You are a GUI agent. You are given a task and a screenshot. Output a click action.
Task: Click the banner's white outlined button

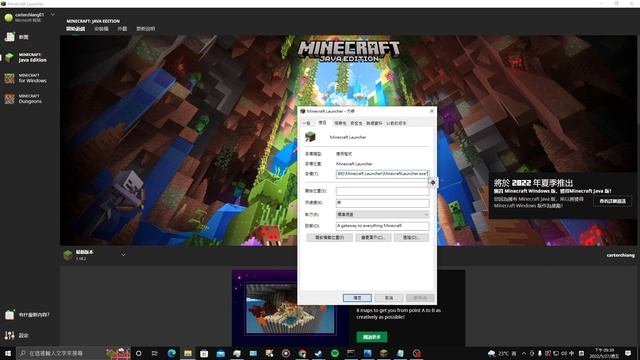click(x=612, y=201)
